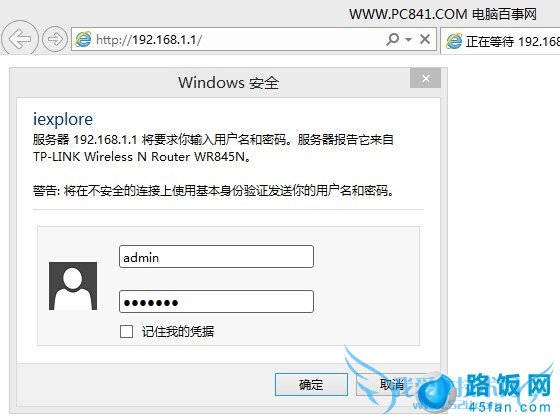Click the 记住我的凭据 label text
Image resolution: width=560 pixels, height=420 pixels.
click(x=178, y=331)
